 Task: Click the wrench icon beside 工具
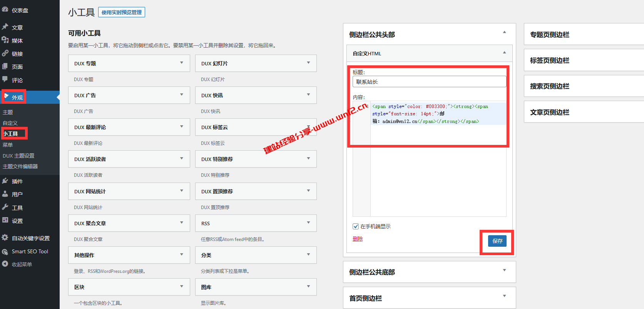click(5, 207)
